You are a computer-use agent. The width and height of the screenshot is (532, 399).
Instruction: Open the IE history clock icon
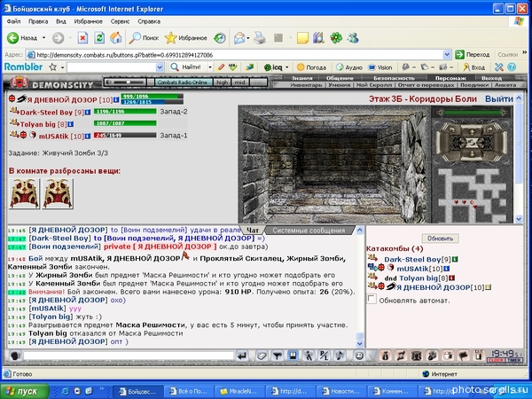click(x=220, y=38)
